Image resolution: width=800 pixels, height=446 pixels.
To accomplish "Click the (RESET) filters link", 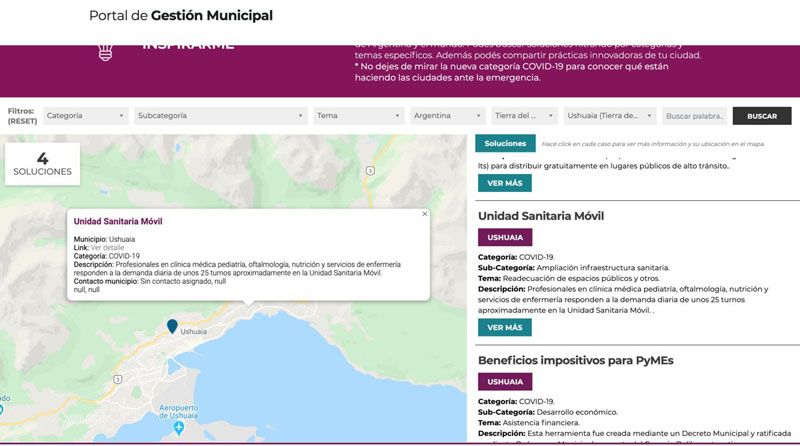I will [x=22, y=121].
